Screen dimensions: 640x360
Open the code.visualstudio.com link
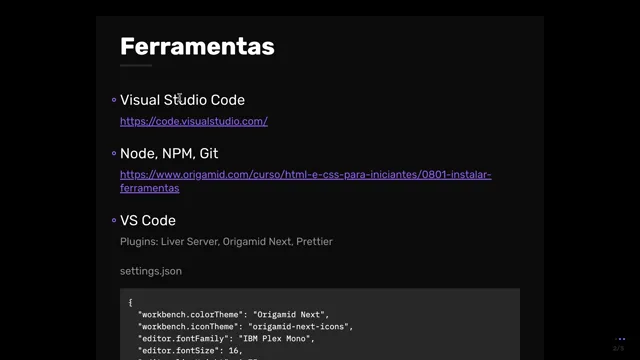(x=194, y=121)
